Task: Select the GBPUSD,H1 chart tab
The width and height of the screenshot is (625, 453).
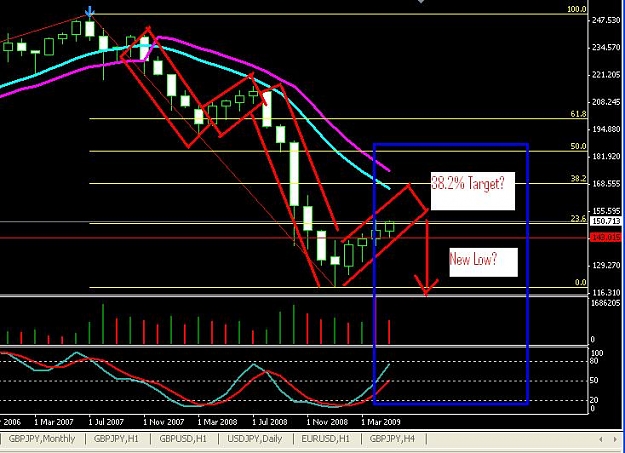Action: [x=183, y=439]
